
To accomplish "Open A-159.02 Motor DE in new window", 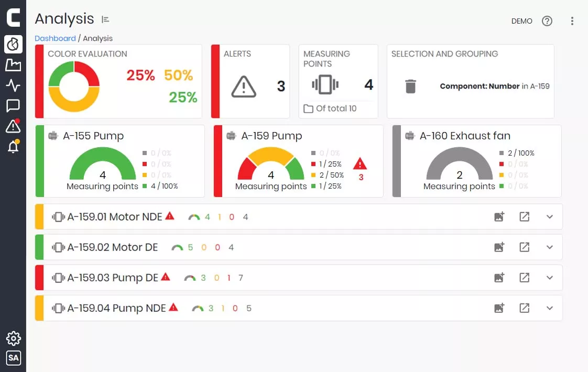I will (524, 247).
